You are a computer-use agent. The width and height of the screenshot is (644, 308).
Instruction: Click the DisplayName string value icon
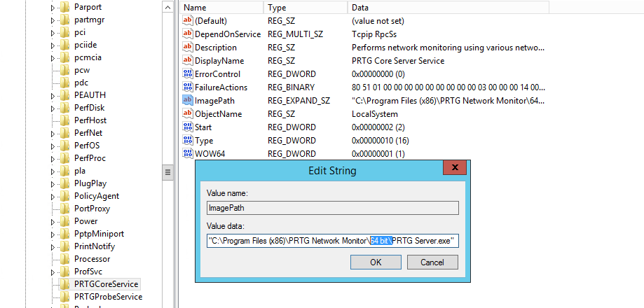pos(188,61)
